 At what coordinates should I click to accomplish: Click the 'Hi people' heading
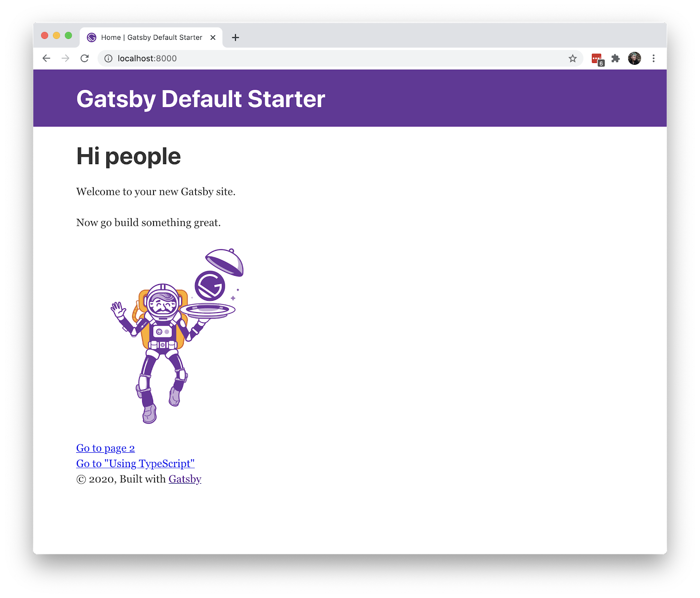(x=129, y=156)
